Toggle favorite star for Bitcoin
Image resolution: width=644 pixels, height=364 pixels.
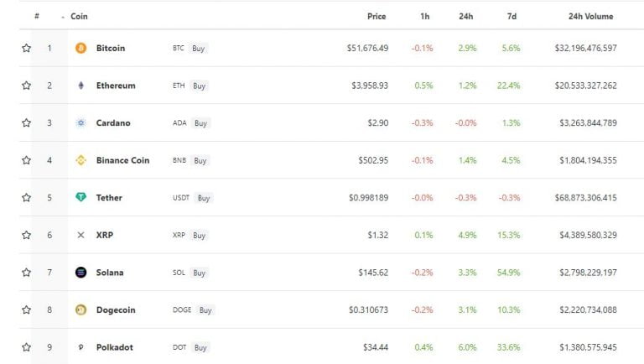coord(26,48)
